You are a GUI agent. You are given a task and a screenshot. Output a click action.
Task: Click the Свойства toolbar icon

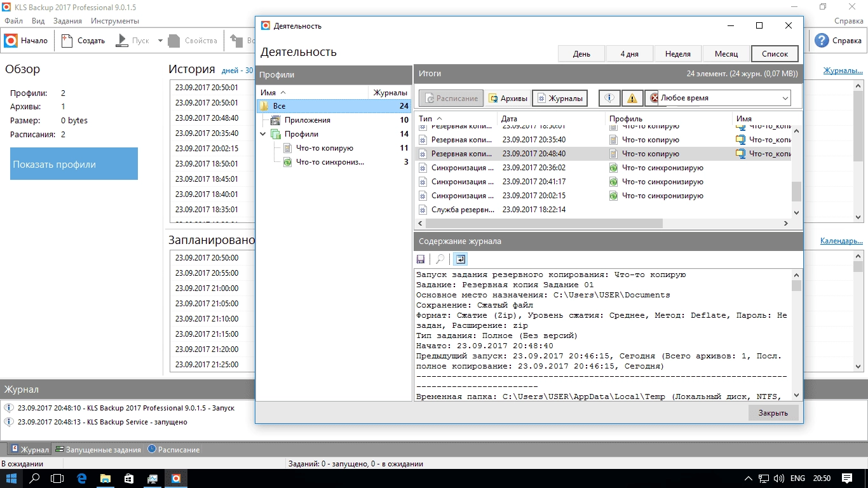click(x=175, y=41)
